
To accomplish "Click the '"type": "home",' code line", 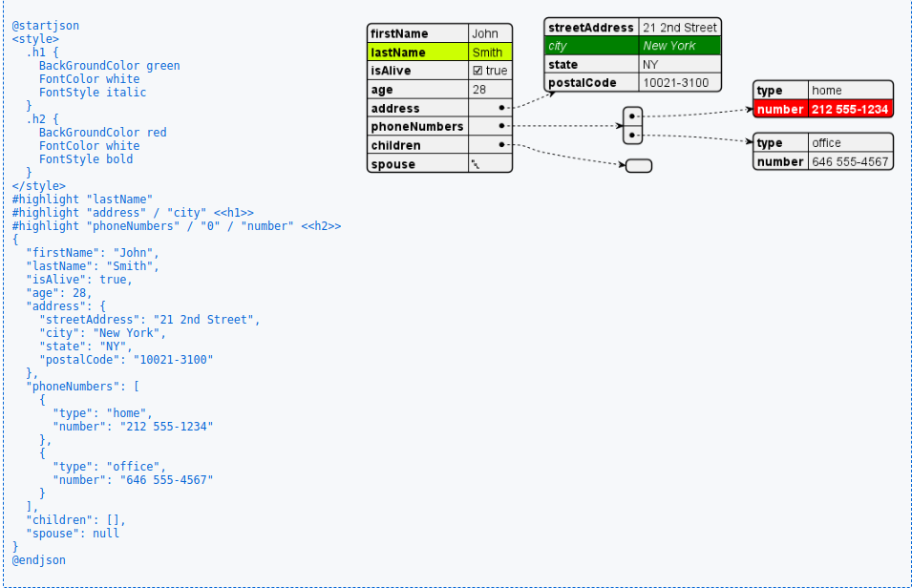I will 102,413.
